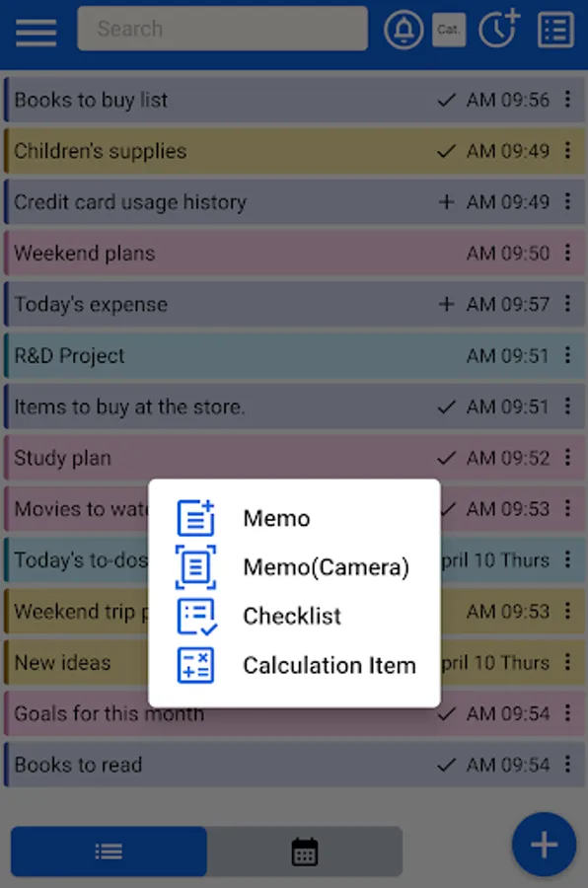Open the overflow menu for R&D Project
The height and width of the screenshot is (888, 588).
click(x=569, y=355)
